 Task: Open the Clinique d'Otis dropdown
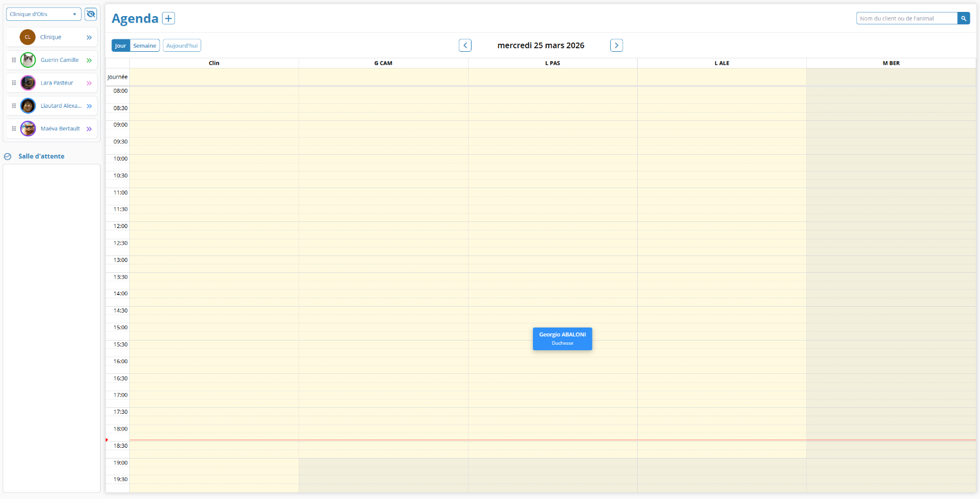coord(43,14)
